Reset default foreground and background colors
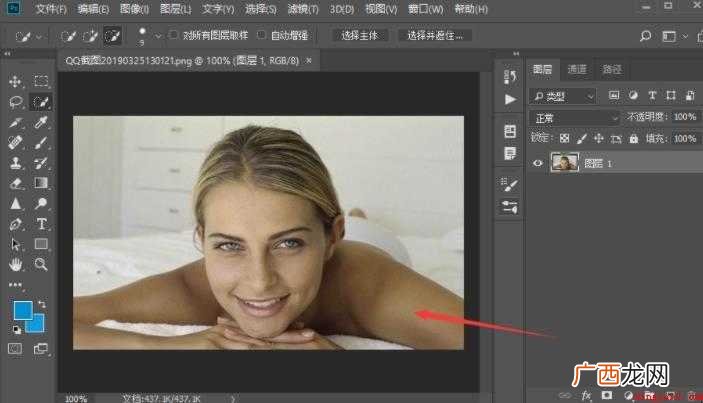The image size is (703, 403). click(17, 330)
